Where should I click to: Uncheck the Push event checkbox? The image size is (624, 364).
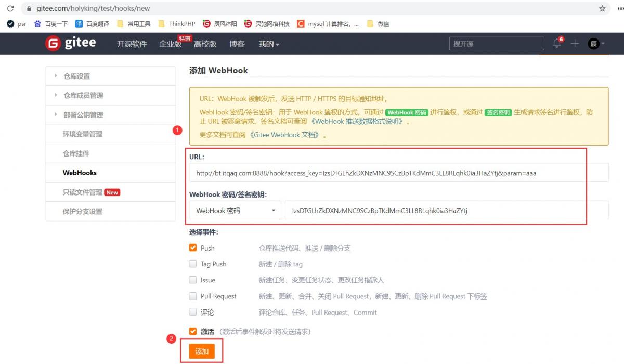[192, 248]
